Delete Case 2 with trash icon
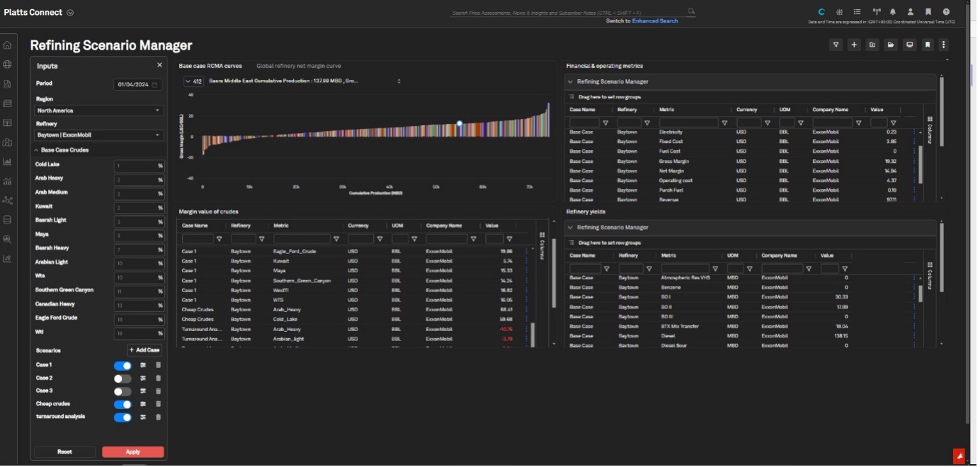980x467 pixels. pos(158,379)
